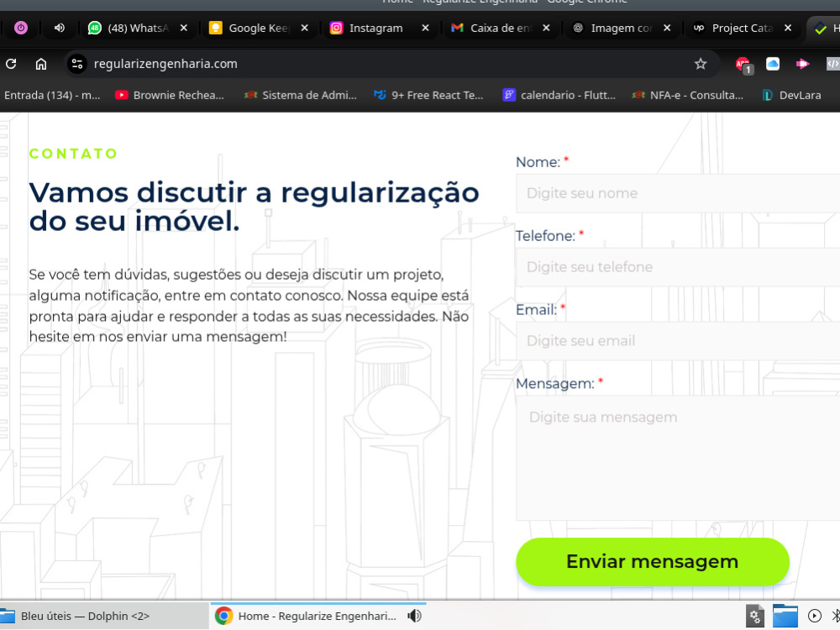Reload the current page
Image resolution: width=840 pixels, height=630 pixels.
pos(11,64)
